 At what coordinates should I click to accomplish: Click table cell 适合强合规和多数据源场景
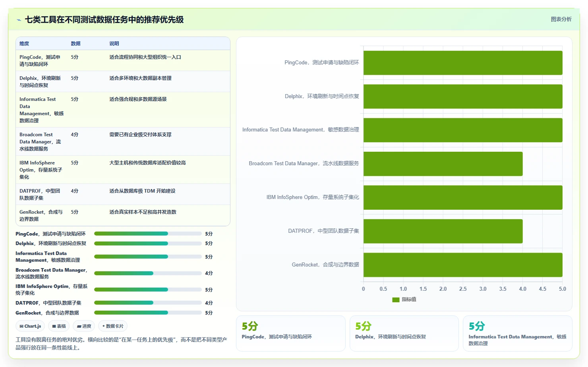(138, 99)
